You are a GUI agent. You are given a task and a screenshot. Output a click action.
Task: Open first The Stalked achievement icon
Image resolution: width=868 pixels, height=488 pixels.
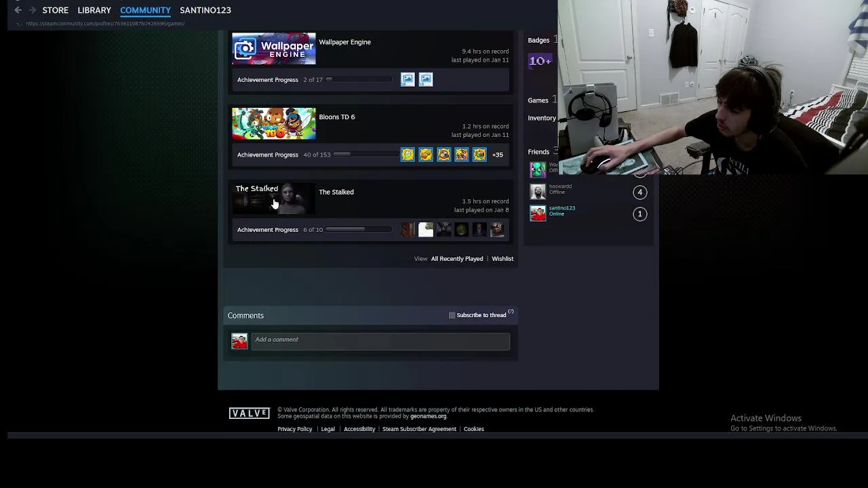pyautogui.click(x=408, y=230)
